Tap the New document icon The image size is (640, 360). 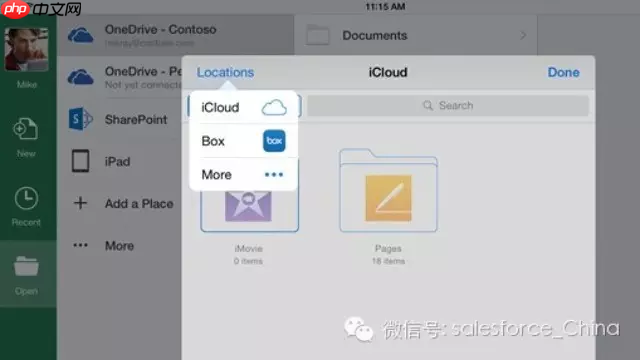point(26,129)
